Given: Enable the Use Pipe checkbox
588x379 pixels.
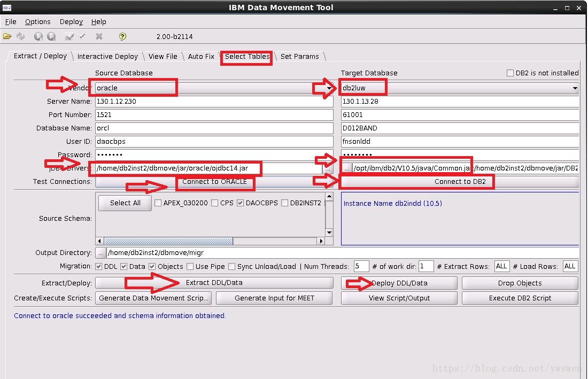Looking at the screenshot, I should 190,267.
